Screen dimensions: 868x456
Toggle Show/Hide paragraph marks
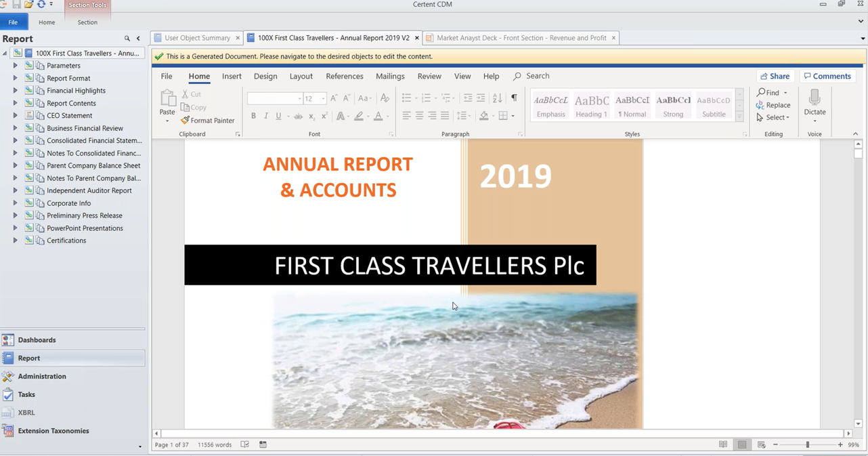[x=514, y=98]
